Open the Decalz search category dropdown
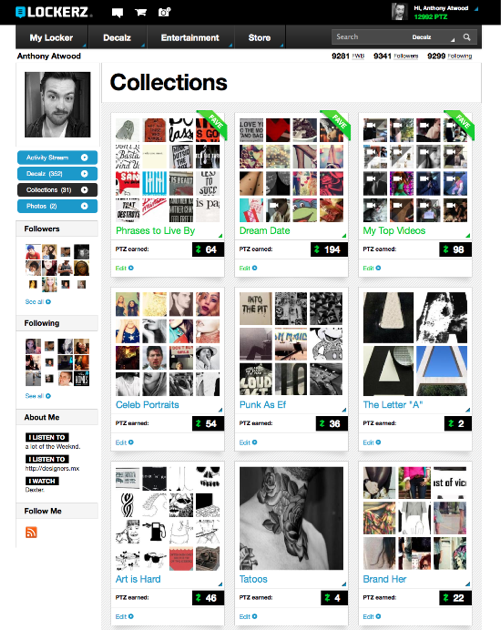The height and width of the screenshot is (630, 501). pyautogui.click(x=432, y=37)
